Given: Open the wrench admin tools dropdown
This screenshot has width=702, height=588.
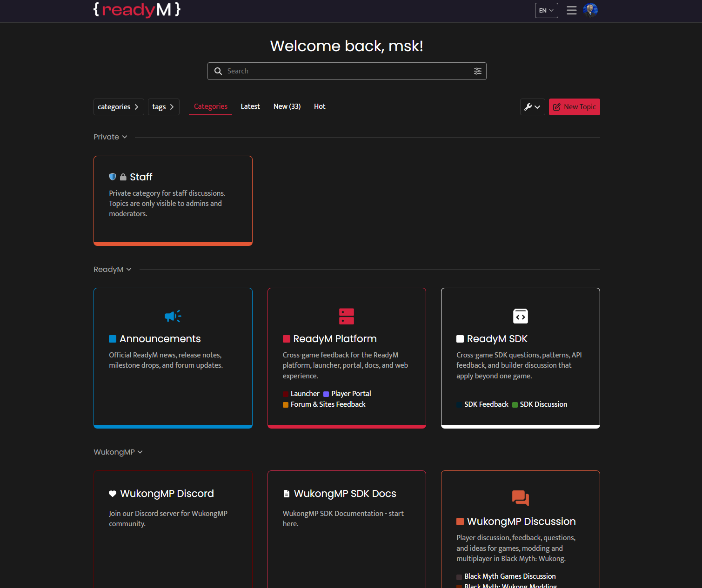Looking at the screenshot, I should (532, 107).
